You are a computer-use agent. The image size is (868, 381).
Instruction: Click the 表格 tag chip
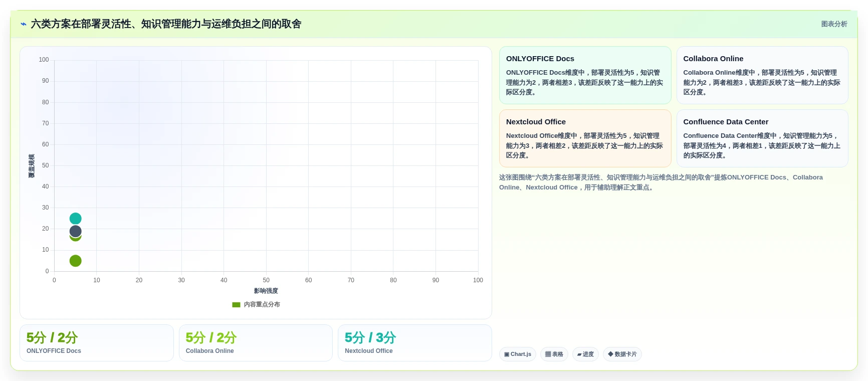coord(554,354)
